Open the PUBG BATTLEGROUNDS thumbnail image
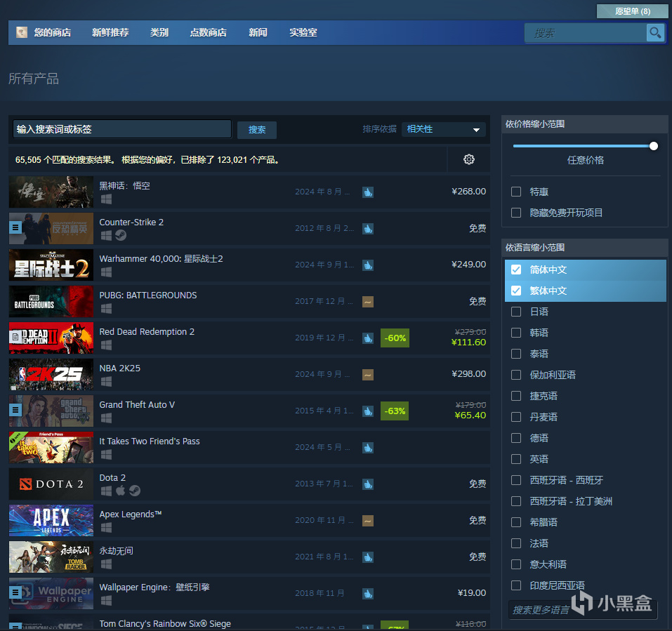 pos(51,302)
